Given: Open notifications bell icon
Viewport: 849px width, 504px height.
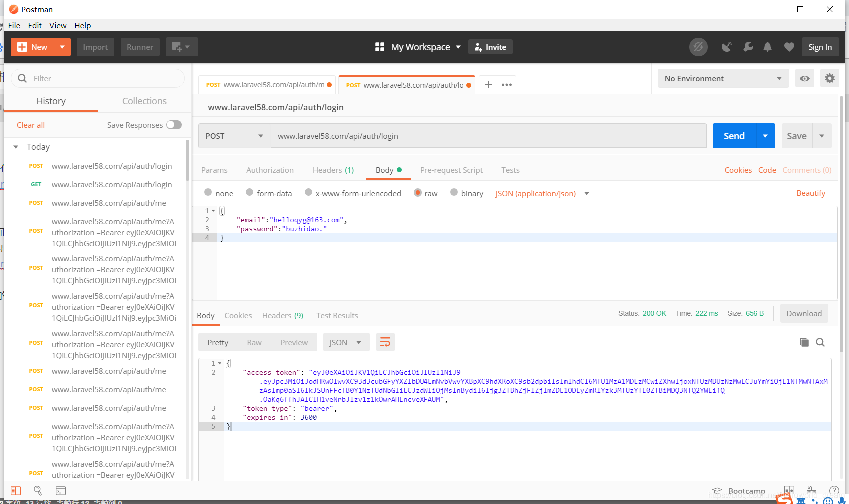Looking at the screenshot, I should tap(768, 47).
